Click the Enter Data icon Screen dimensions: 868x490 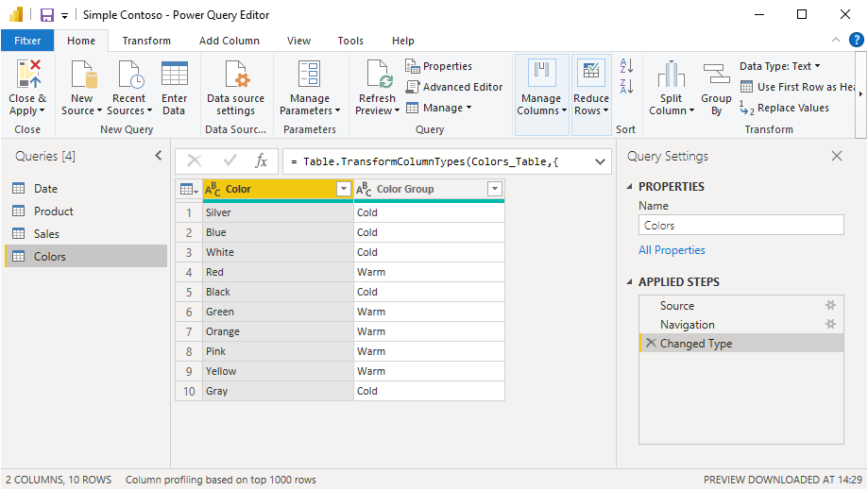point(175,76)
